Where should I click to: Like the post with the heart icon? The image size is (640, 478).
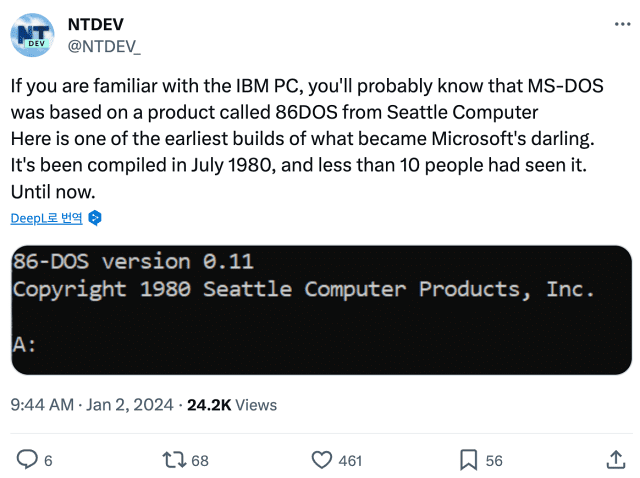click(321, 459)
